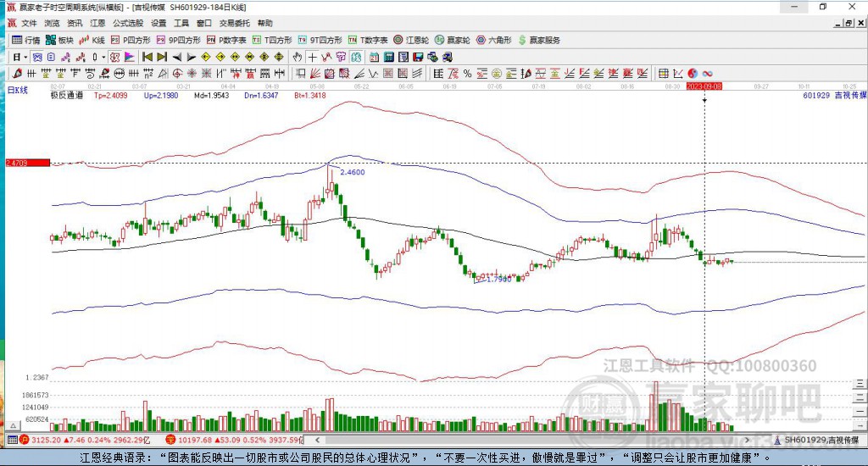Toggle the crosshair cursor button
The height and width of the screenshot is (466, 868).
312,57
